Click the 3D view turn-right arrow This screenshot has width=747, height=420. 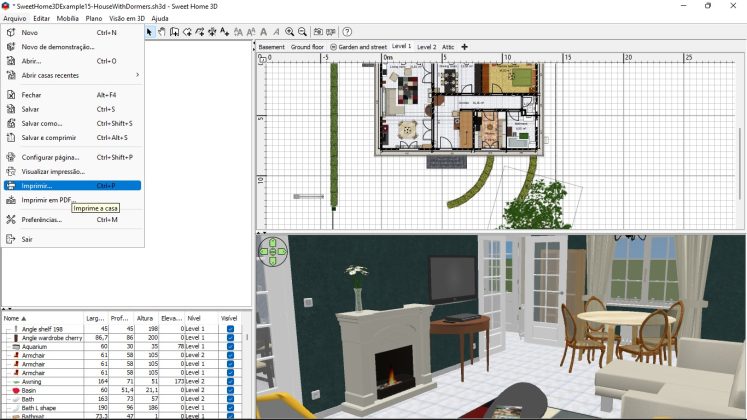[x=282, y=251]
